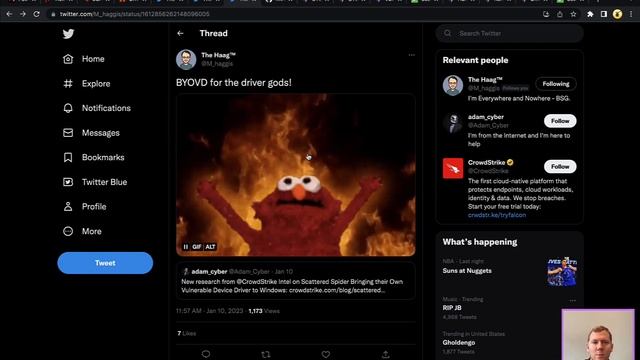Open the reply icon under the tweet
The height and width of the screenshot is (360, 640).
[x=206, y=354]
